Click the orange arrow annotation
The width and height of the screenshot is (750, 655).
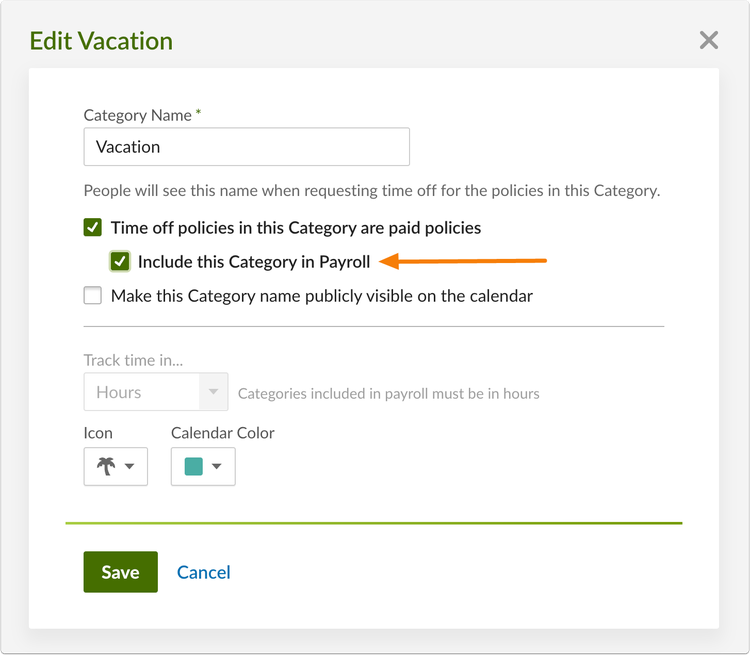tap(463, 261)
